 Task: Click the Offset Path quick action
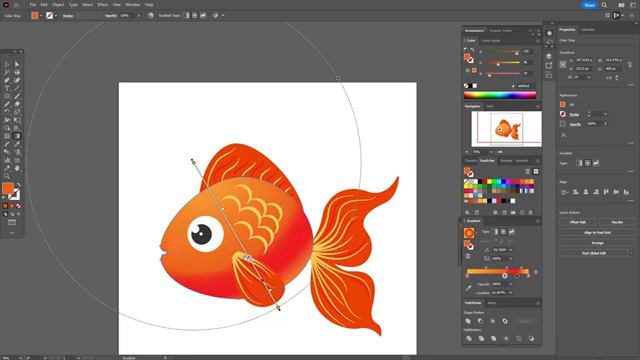[578, 222]
